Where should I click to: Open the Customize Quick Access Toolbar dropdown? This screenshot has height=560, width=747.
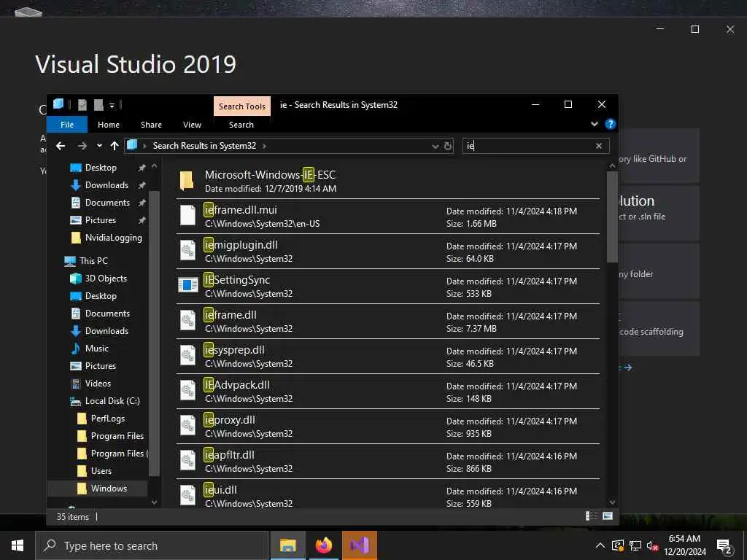tap(112, 105)
